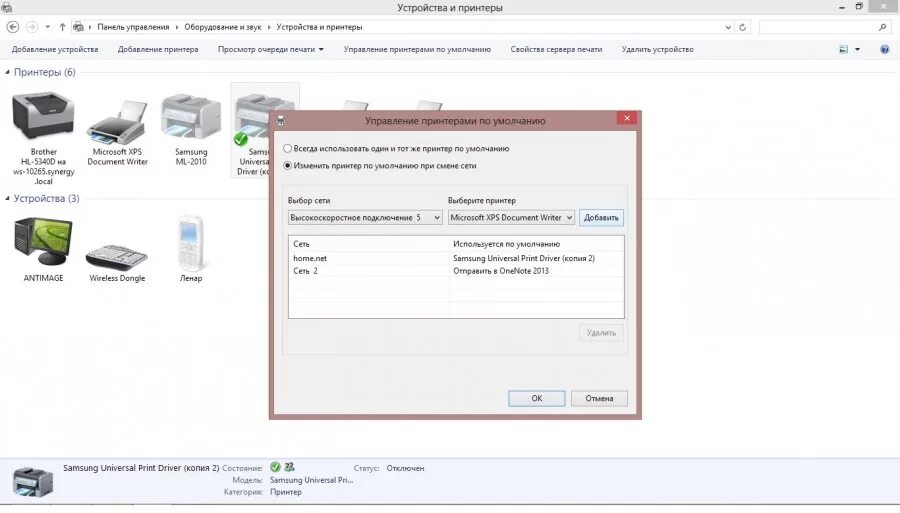The width and height of the screenshot is (900, 513).
Task: Click Удалить устройство in the toolbar
Action: pyautogui.click(x=657, y=49)
